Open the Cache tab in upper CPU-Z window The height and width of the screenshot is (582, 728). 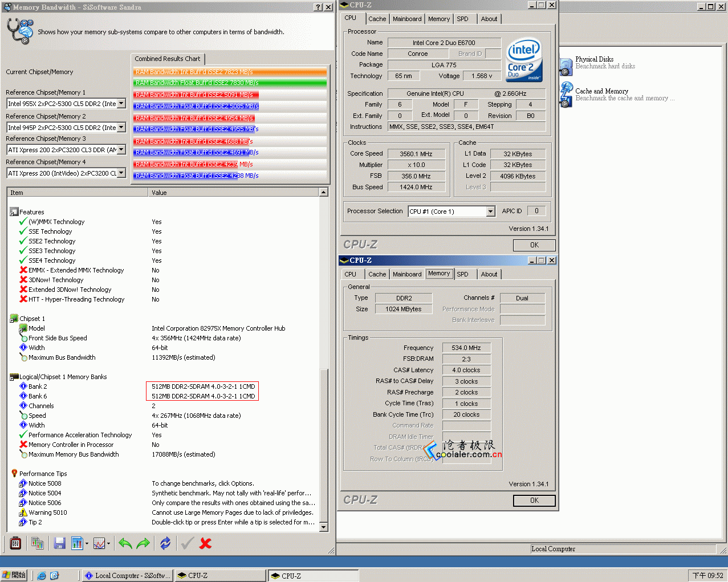[377, 19]
